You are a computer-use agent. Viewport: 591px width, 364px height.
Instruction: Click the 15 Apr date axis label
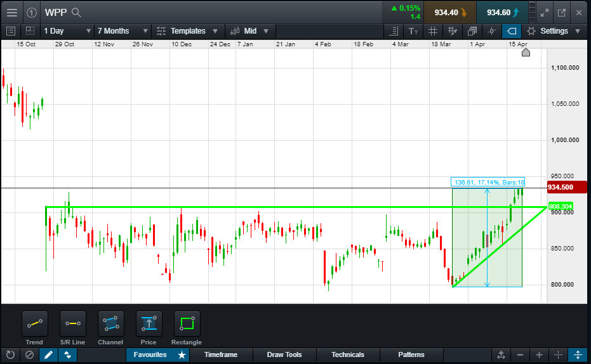[x=518, y=44]
